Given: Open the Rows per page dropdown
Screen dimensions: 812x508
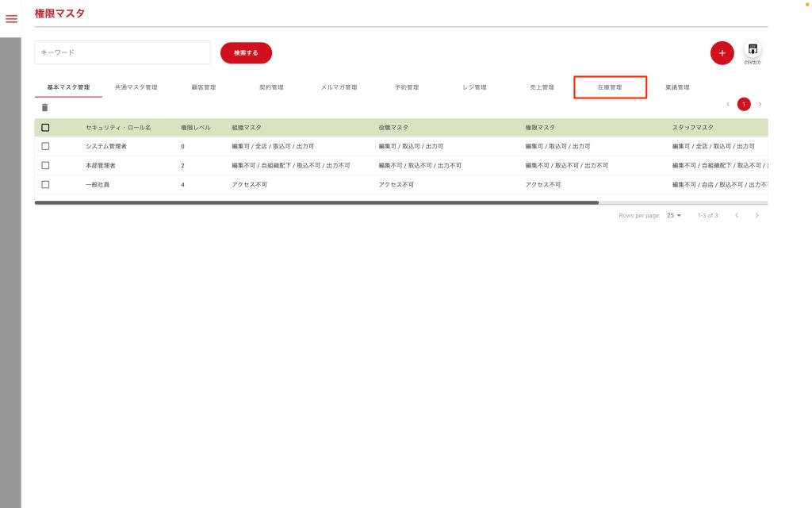Looking at the screenshot, I should (674, 215).
